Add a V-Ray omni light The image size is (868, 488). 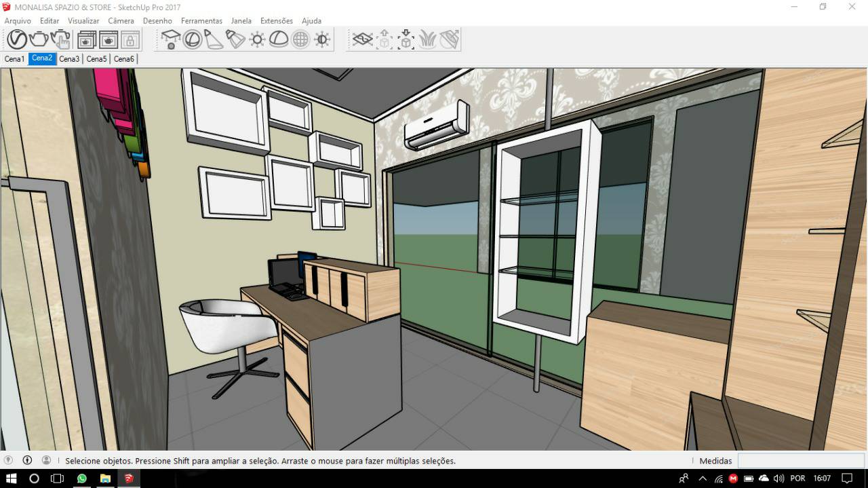(257, 39)
